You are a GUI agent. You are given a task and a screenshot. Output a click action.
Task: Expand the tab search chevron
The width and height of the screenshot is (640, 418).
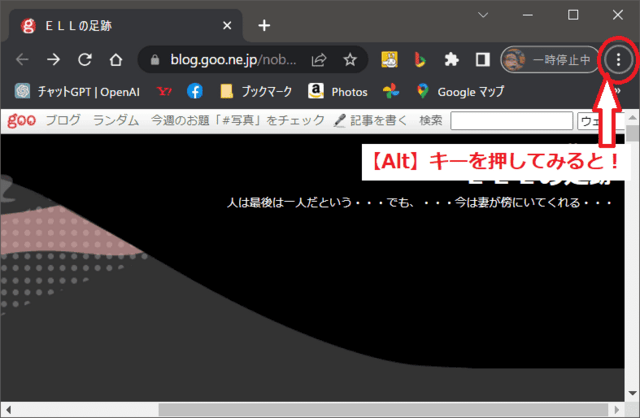[482, 15]
